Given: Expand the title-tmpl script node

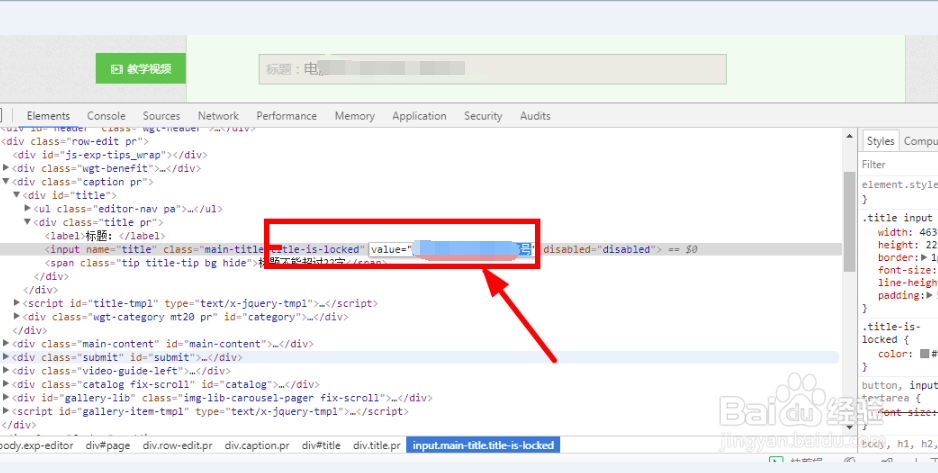Looking at the screenshot, I should click(17, 303).
